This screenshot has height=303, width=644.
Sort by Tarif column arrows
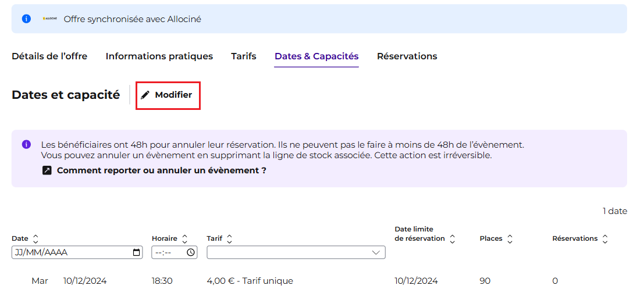[230, 238]
